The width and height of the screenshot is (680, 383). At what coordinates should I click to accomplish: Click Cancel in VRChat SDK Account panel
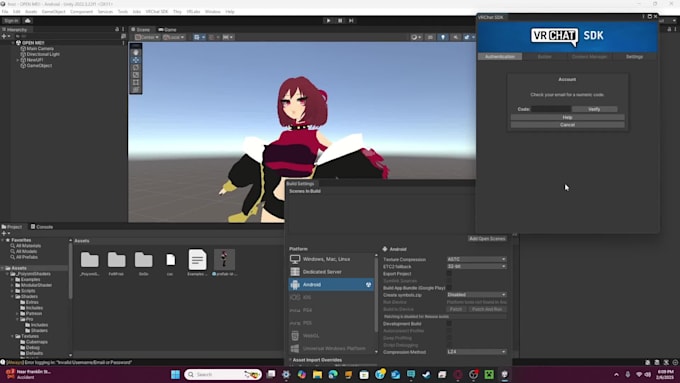567,125
